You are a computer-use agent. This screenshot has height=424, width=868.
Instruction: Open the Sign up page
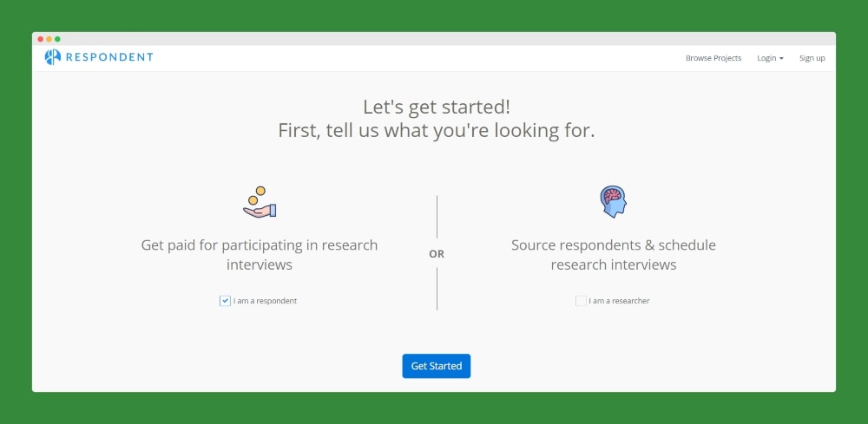[x=812, y=58]
